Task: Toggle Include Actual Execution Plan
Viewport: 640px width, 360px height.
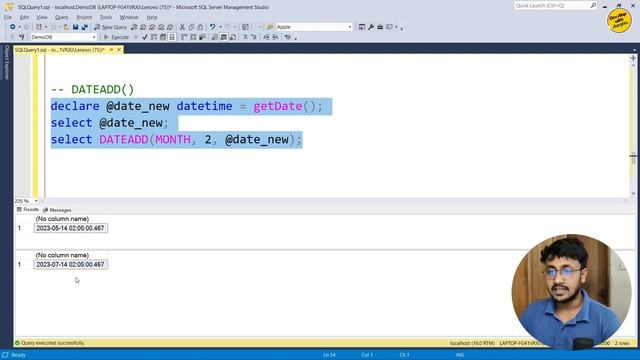Action: point(184,37)
